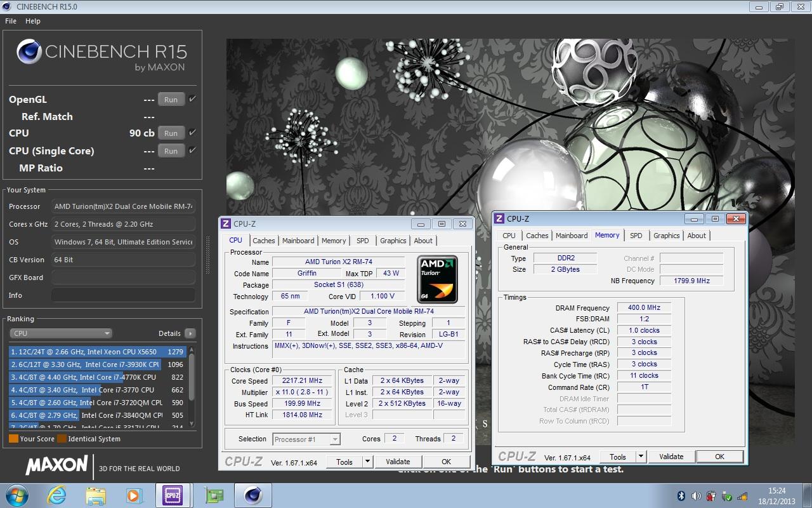
Task: Click OK in left CPU-Z window
Action: (447, 462)
